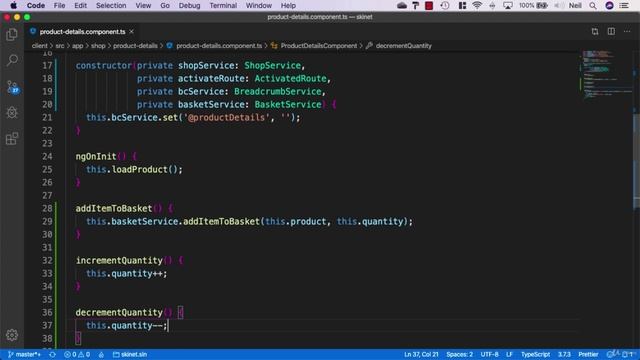Click line number 24 in the gutter

[47, 156]
